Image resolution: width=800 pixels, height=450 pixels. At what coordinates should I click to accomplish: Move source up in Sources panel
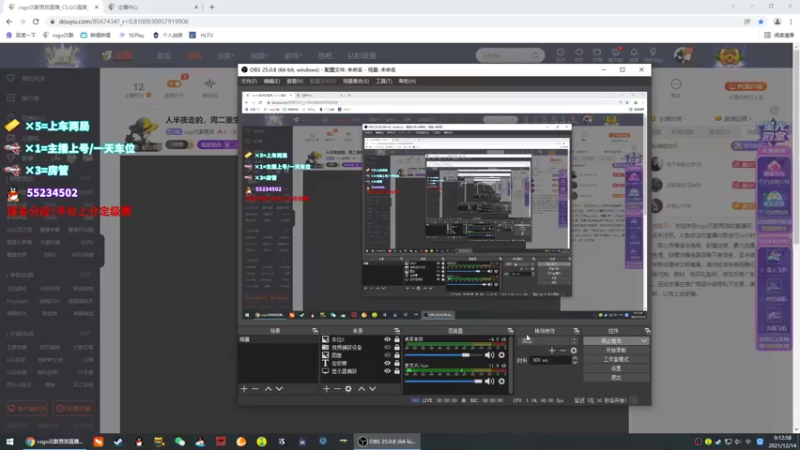[x=362, y=389]
